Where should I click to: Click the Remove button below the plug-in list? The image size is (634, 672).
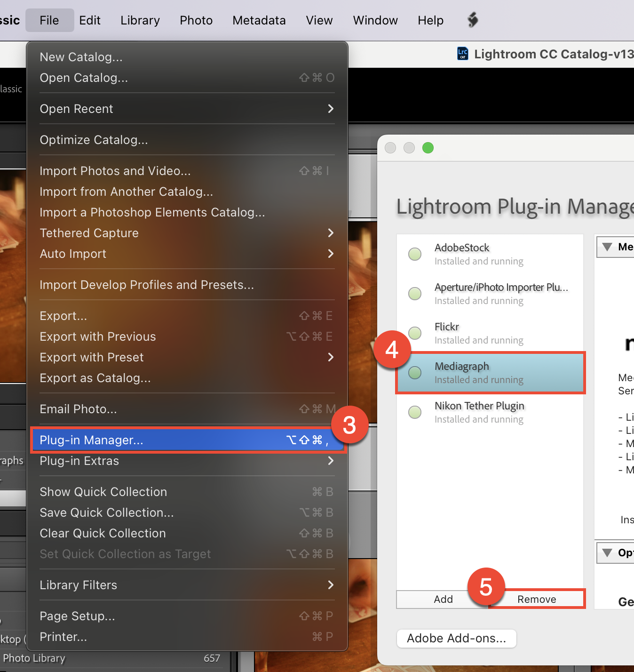537,599
